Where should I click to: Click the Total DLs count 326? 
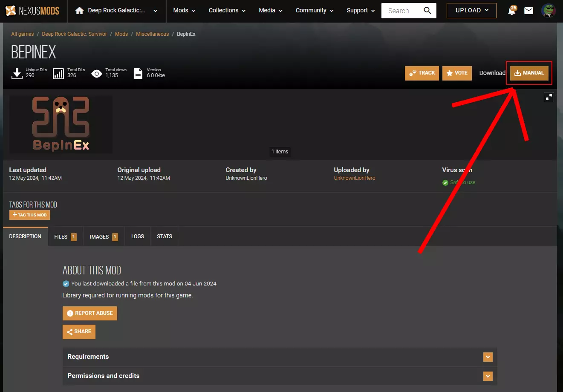click(72, 75)
